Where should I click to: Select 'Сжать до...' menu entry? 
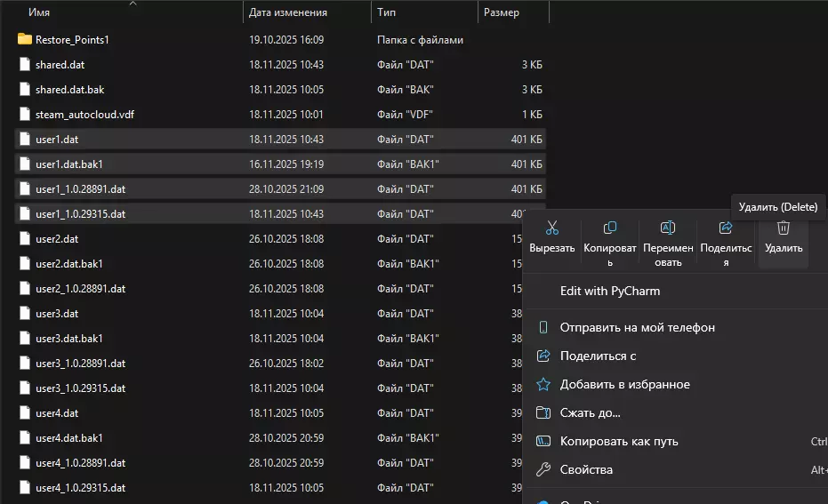[590, 413]
